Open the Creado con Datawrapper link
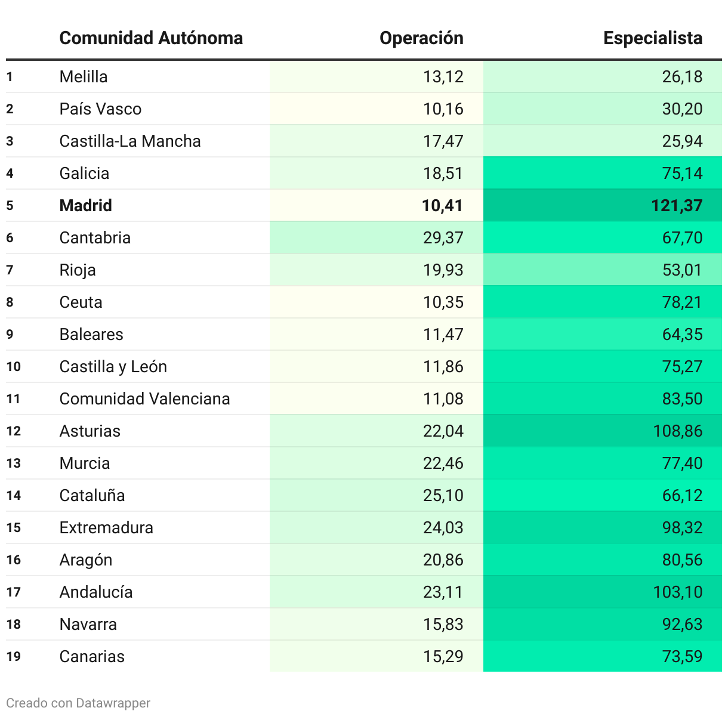728x717 pixels. point(78,703)
